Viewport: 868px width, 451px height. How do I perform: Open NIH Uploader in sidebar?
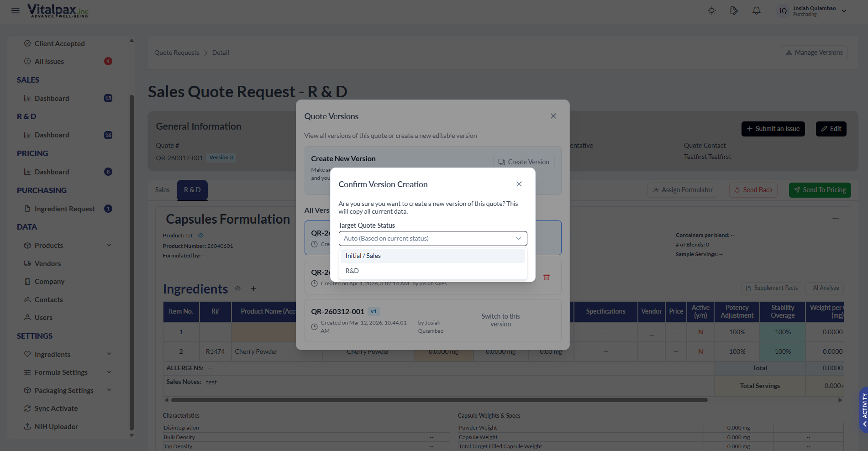click(x=56, y=426)
